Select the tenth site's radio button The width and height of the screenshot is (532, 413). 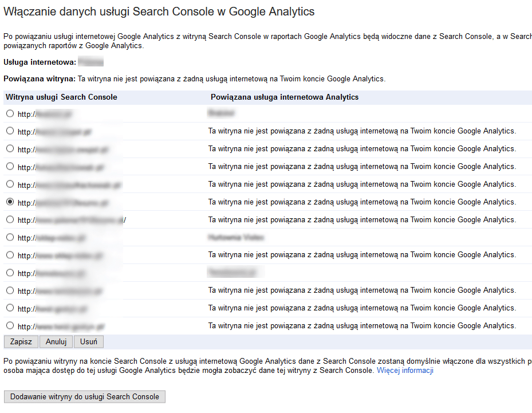pyautogui.click(x=10, y=273)
